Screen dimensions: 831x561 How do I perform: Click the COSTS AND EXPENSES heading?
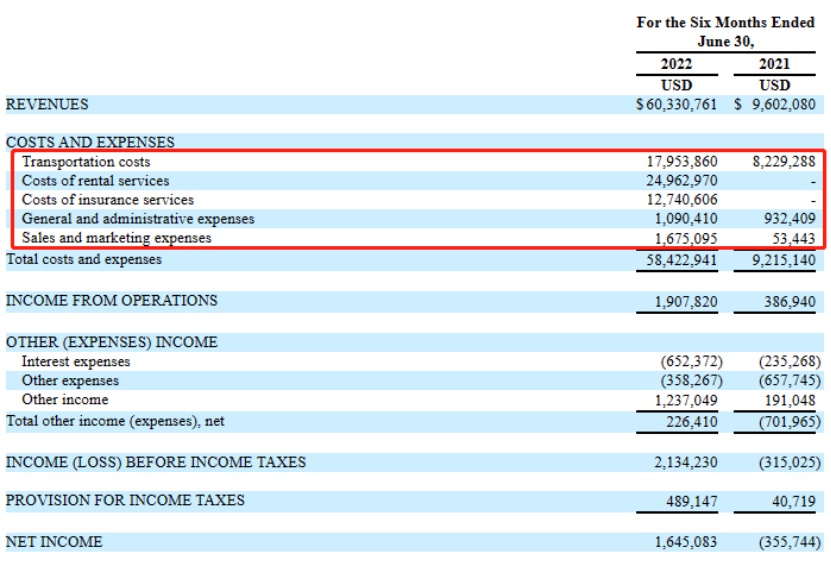[x=90, y=142]
